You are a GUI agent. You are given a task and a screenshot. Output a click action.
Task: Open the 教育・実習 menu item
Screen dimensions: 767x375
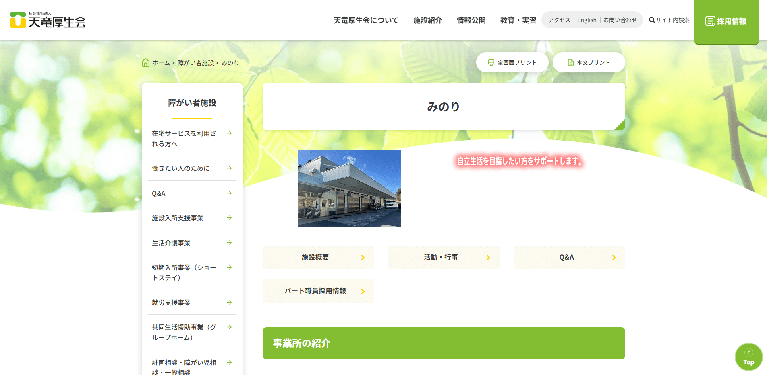point(518,21)
